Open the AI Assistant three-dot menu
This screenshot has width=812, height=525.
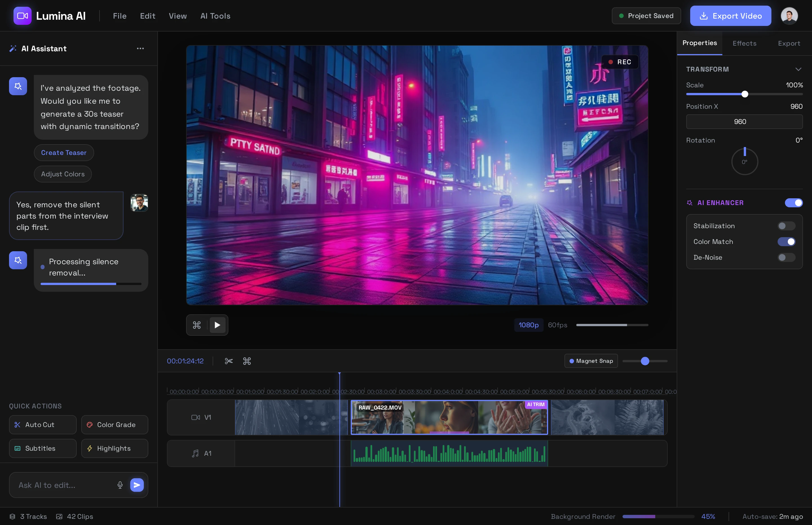pos(140,48)
